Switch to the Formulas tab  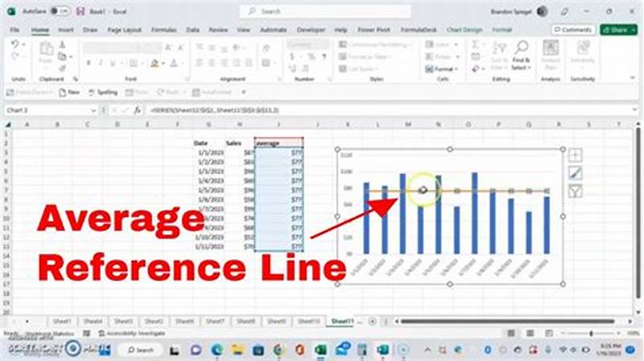(164, 30)
